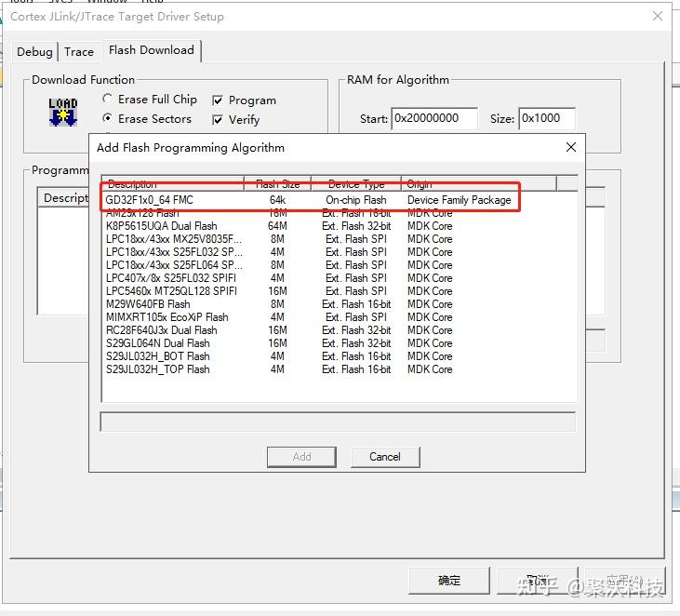680x616 pixels.
Task: Sort by the Device Type column header
Action: tap(356, 184)
